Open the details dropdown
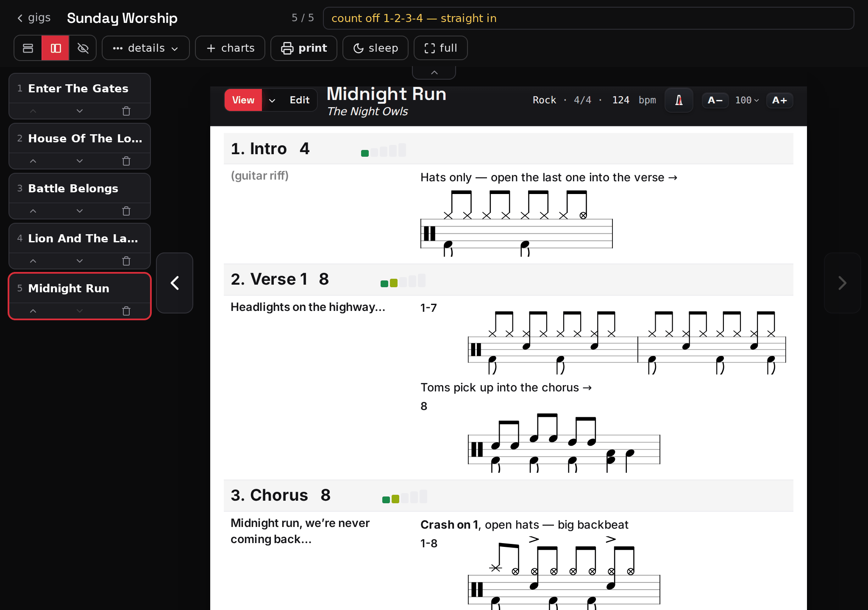This screenshot has height=610, width=868. click(145, 48)
